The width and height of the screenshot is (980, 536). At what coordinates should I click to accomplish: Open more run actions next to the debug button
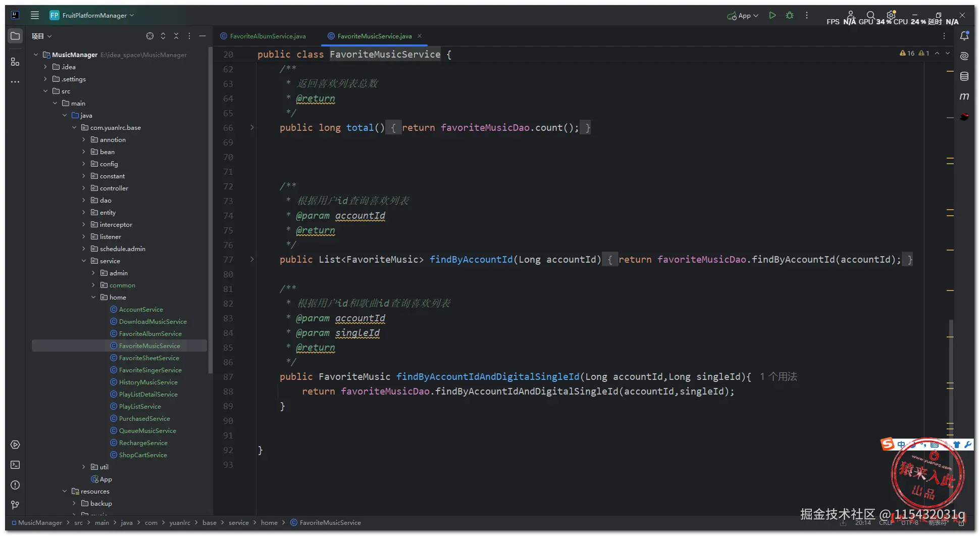pos(807,15)
